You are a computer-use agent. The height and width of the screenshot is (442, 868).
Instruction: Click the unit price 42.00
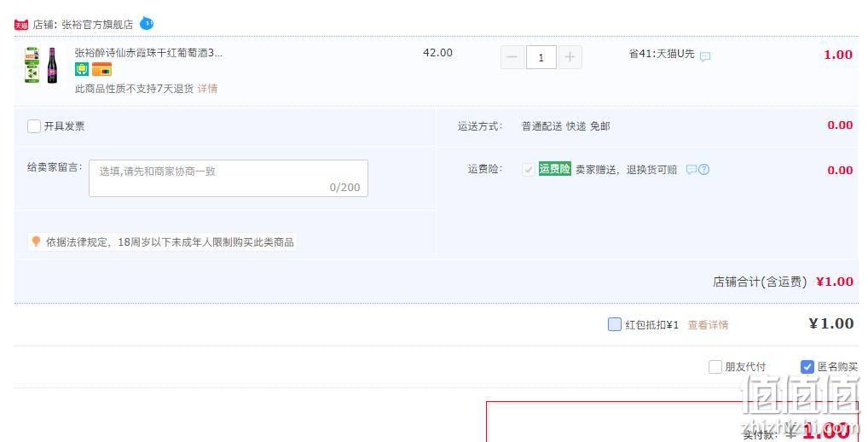coord(438,53)
